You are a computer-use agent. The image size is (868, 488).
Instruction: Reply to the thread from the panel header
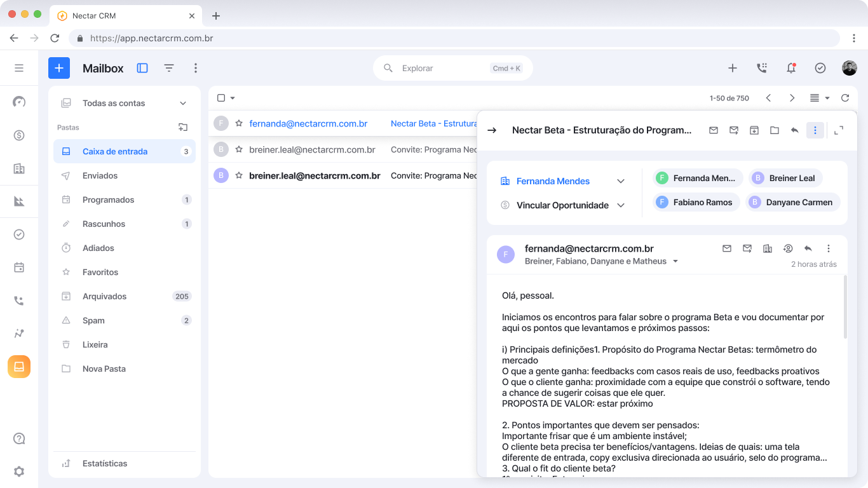pyautogui.click(x=794, y=130)
